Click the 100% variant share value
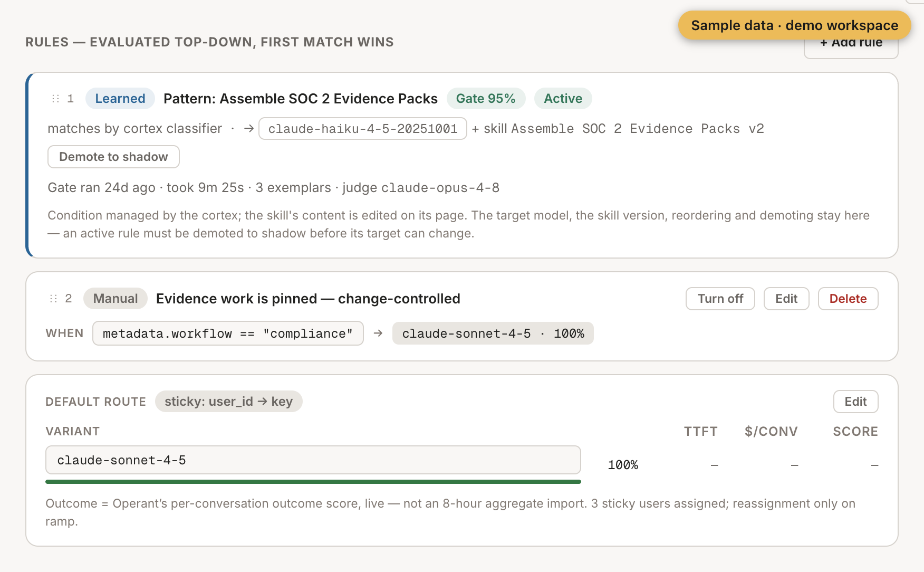 point(623,465)
